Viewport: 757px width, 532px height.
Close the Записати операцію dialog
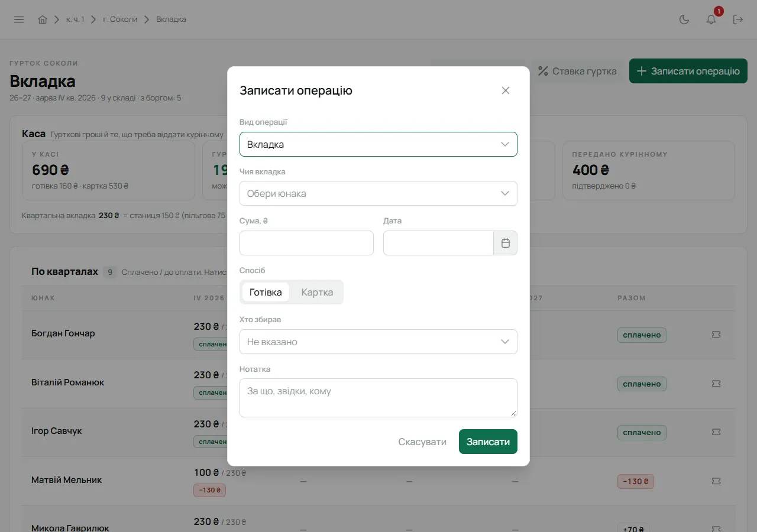[506, 90]
